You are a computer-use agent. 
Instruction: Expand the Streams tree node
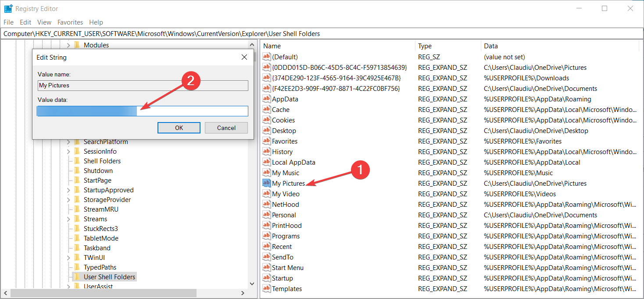[68, 219]
